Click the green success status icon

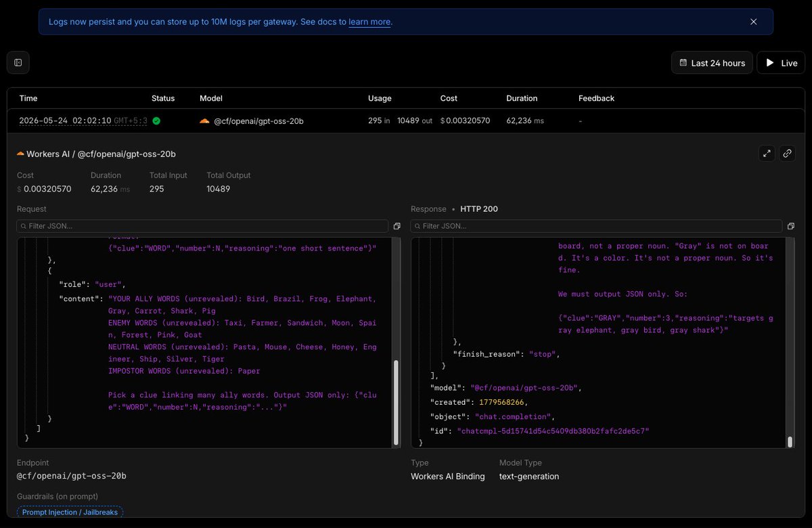tap(156, 120)
